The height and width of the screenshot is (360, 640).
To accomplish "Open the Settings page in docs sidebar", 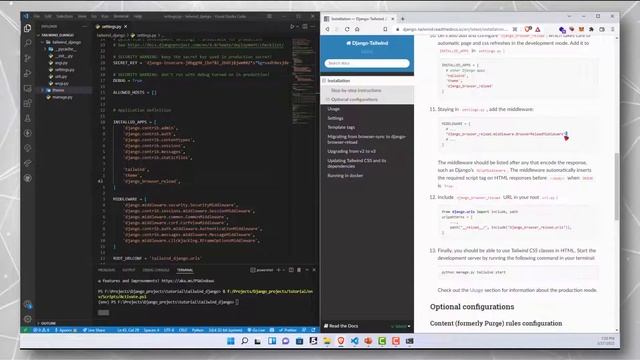I will pyautogui.click(x=336, y=118).
